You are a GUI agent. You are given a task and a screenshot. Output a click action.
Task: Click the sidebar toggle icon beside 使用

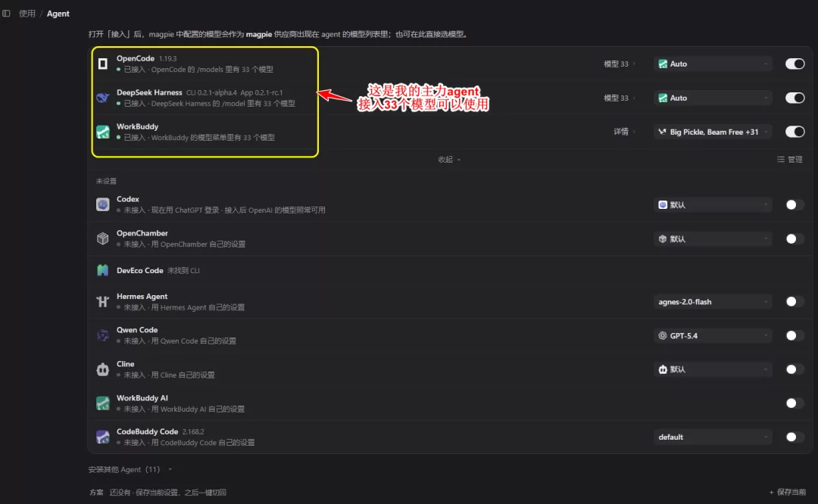point(6,14)
